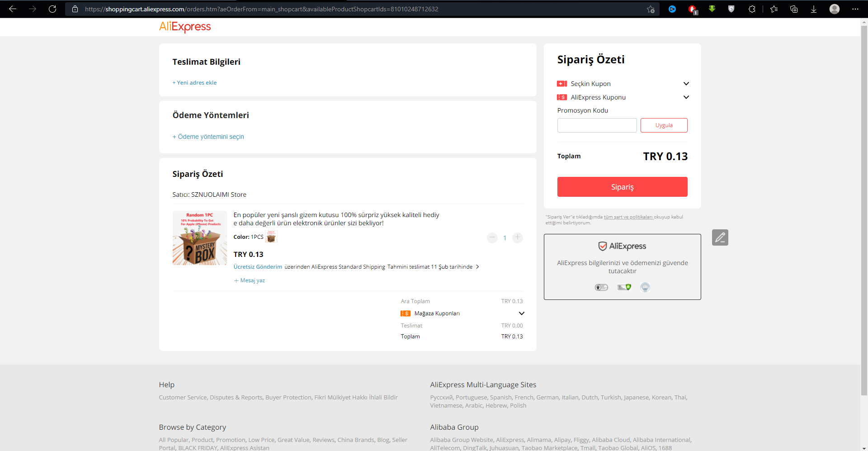The image size is (868, 451).
Task: Click the AliExpress Kuponu coupon icon
Action: (562, 97)
